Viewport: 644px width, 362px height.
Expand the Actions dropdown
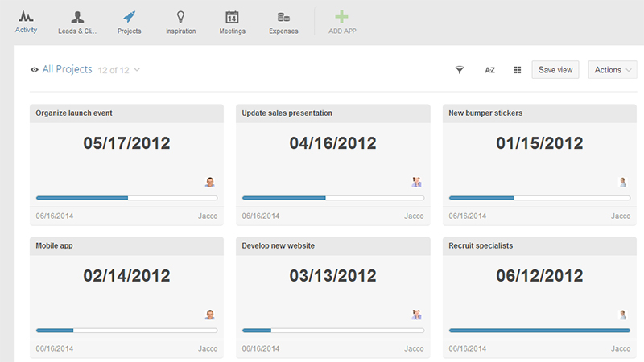pyautogui.click(x=613, y=70)
